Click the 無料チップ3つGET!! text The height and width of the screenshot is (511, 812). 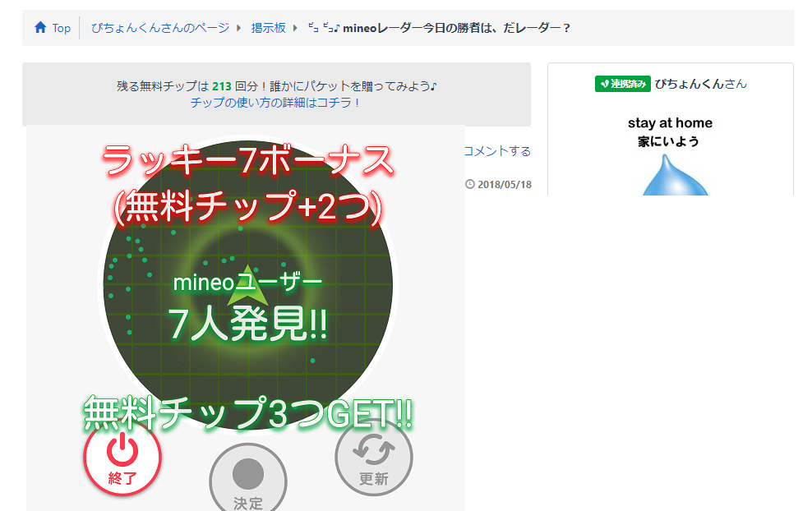point(248,414)
